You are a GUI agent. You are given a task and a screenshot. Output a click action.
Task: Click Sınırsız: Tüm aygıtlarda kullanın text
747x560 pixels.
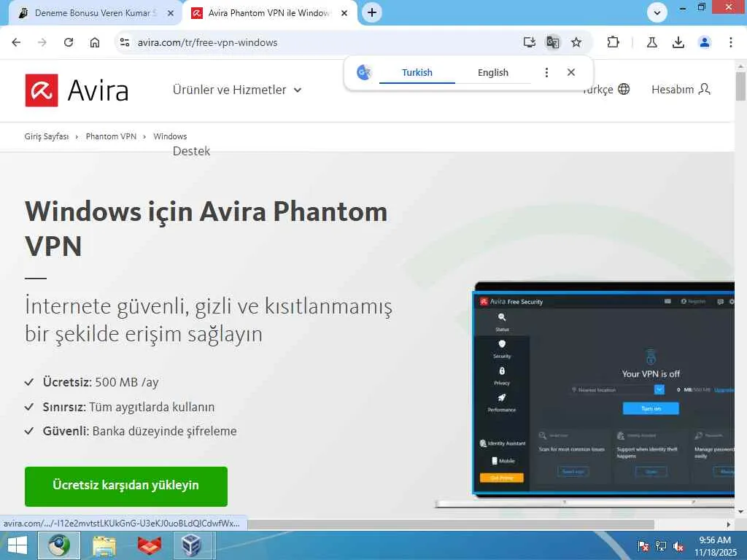[x=128, y=407]
